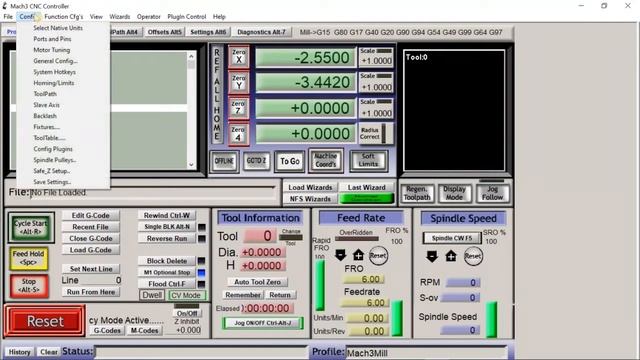Image resolution: width=640 pixels, height=360 pixels.
Task: Click the X axis DRO value field
Action: pos(306,58)
